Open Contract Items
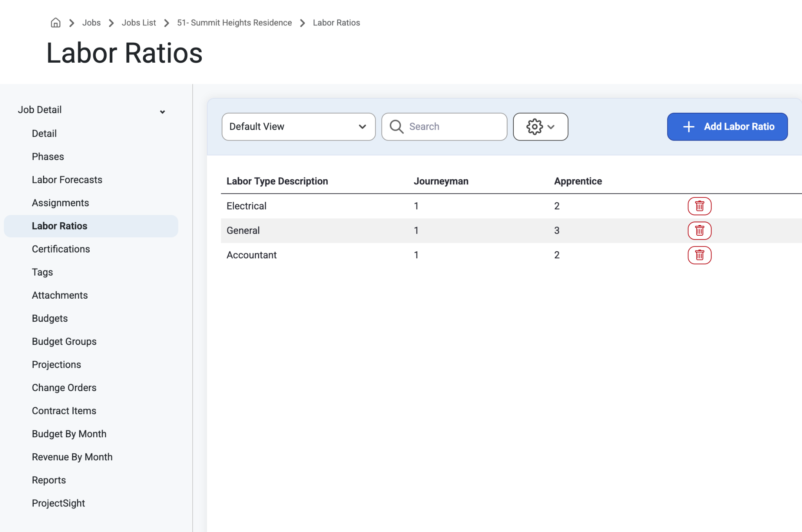802x532 pixels. [x=64, y=411]
